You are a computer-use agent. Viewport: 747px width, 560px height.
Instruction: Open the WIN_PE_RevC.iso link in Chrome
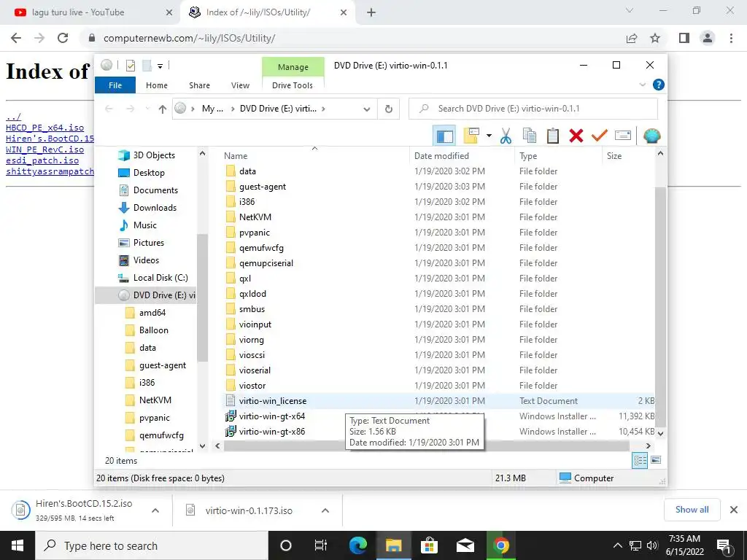(x=44, y=149)
